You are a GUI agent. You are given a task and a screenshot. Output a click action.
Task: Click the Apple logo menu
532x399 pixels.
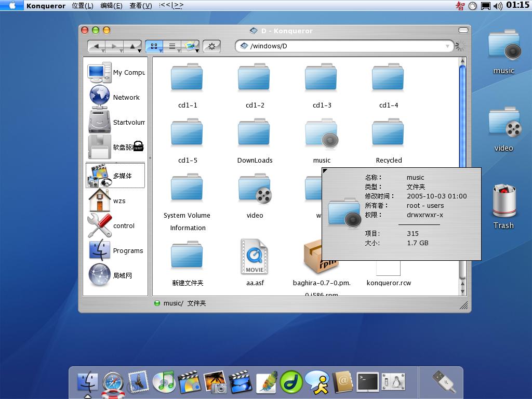pyautogui.click(x=12, y=5)
